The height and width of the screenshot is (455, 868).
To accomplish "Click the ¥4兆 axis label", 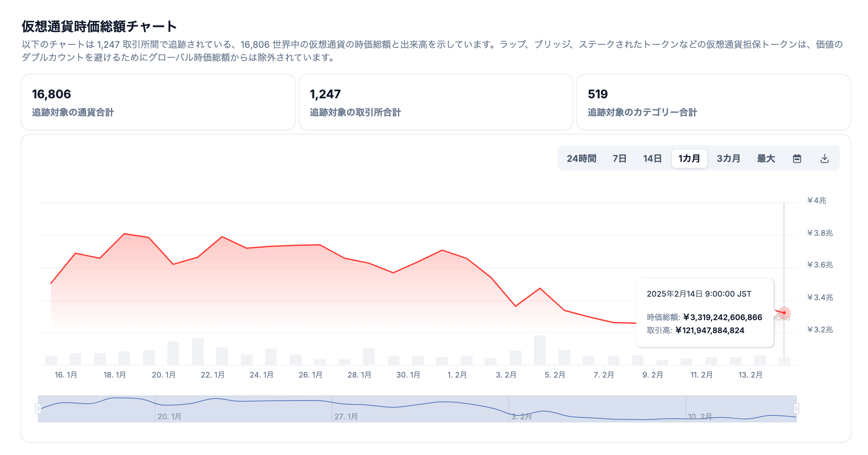I will tap(818, 200).
